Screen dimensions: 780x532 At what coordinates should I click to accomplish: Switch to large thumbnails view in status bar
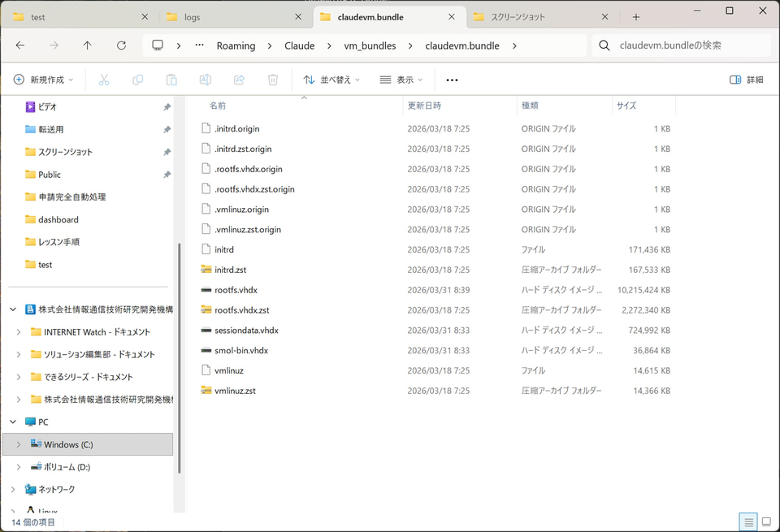(x=766, y=522)
